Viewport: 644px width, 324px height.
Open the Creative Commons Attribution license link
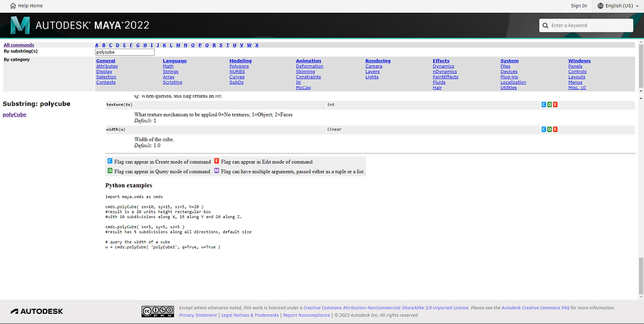pyautogui.click(x=386, y=307)
